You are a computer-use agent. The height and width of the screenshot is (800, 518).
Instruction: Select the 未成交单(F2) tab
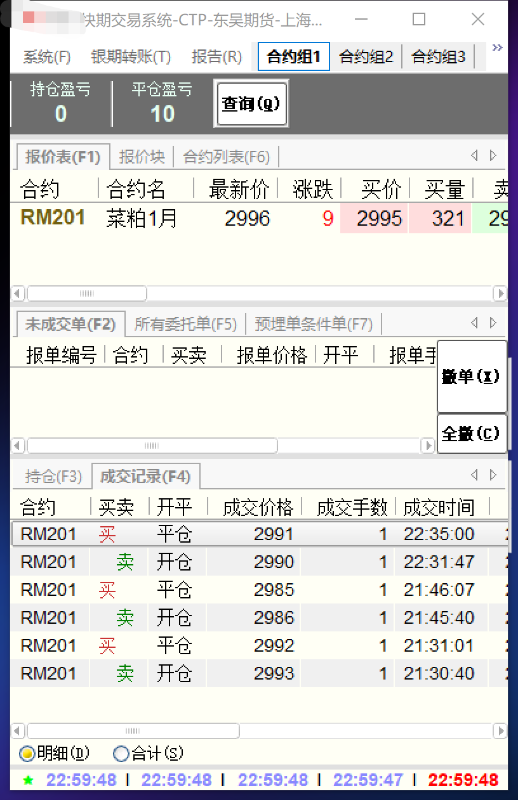70,324
